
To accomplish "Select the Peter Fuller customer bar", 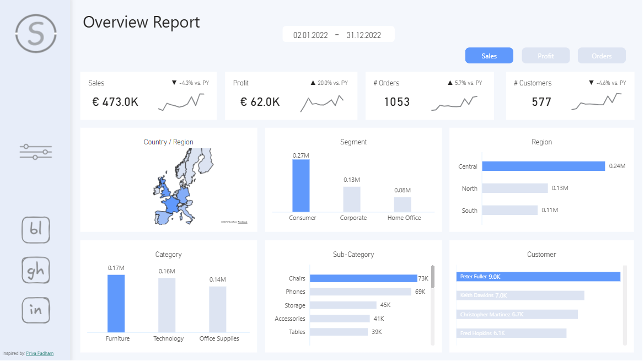I will [538, 277].
